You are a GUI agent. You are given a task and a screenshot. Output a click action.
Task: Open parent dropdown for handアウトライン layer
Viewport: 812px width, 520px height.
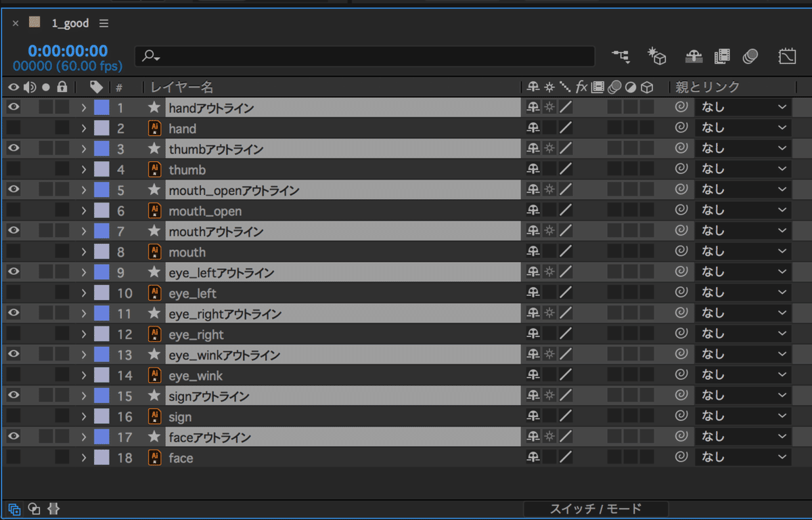point(743,107)
